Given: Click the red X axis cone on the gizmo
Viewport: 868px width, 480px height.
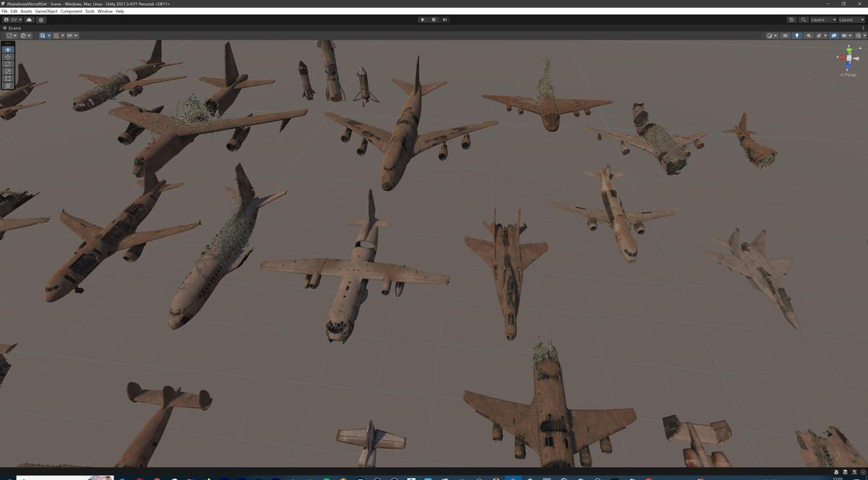Looking at the screenshot, I should (841, 57).
